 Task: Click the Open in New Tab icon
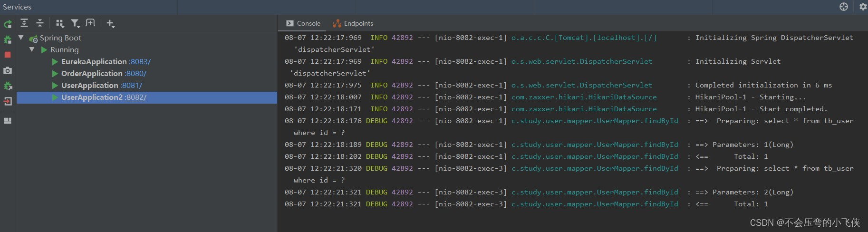pos(90,23)
